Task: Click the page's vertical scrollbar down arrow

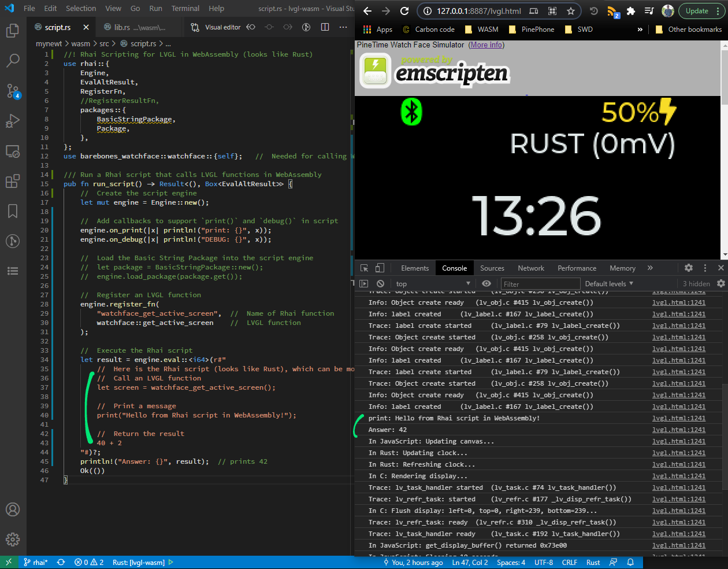Action: (x=725, y=254)
